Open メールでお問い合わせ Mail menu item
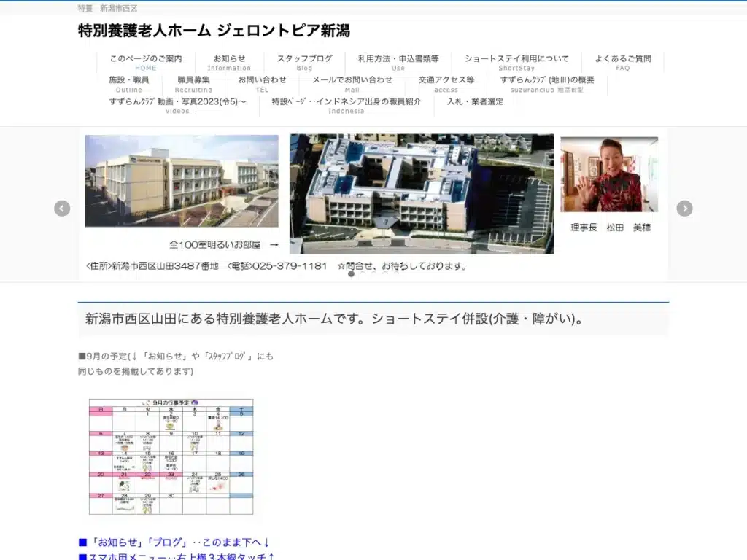 (352, 85)
